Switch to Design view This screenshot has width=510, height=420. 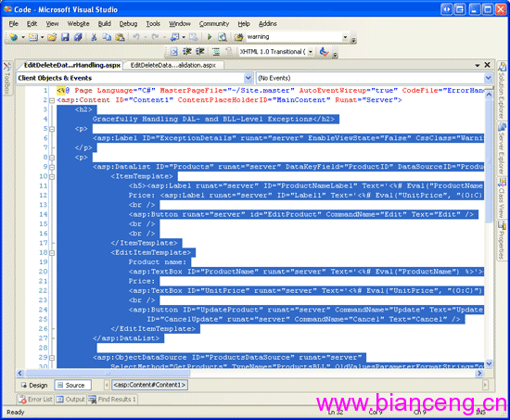pos(34,385)
